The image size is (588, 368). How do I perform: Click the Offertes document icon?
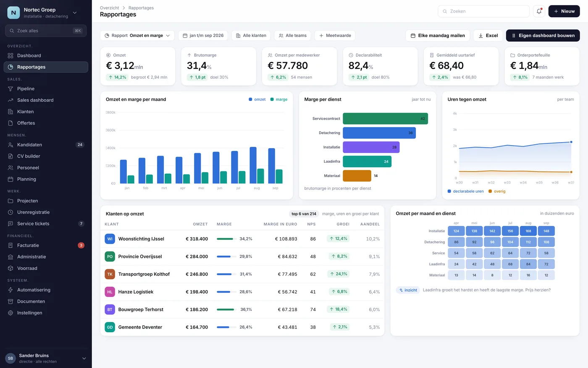[x=10, y=123]
